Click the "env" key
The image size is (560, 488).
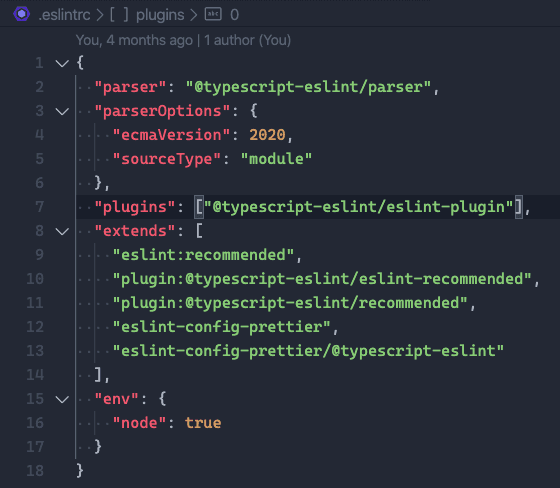116,399
